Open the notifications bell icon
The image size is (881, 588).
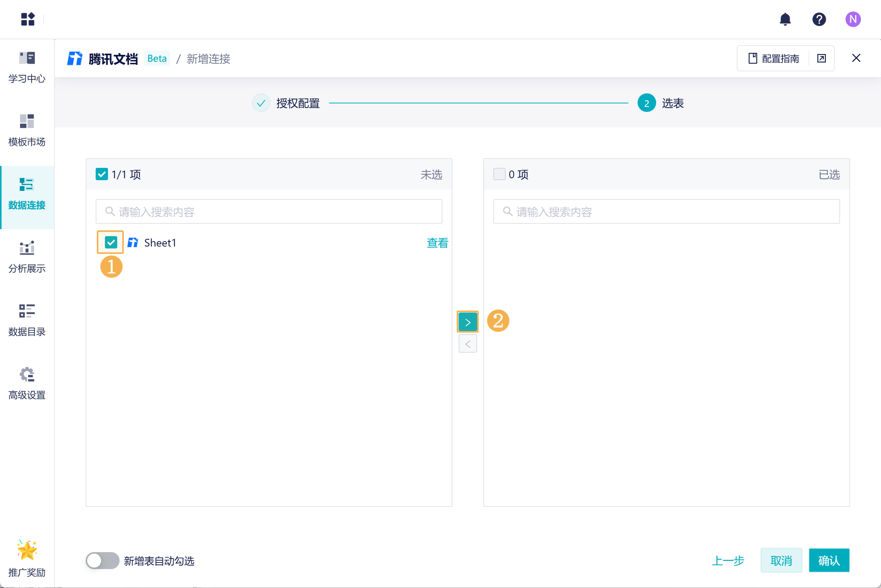tap(785, 19)
